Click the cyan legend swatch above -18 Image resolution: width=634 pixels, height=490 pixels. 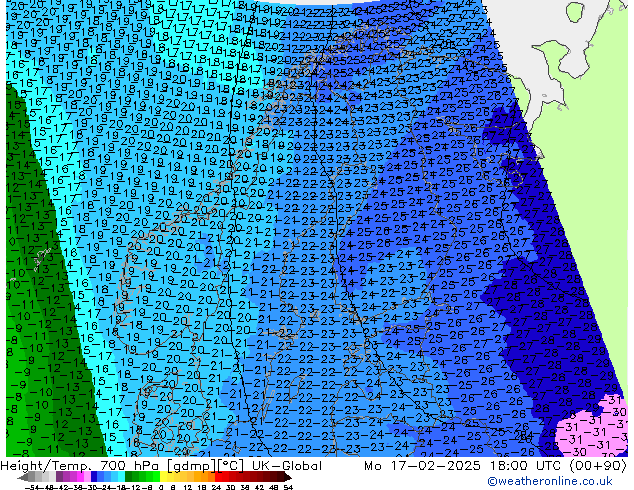pos(122,477)
